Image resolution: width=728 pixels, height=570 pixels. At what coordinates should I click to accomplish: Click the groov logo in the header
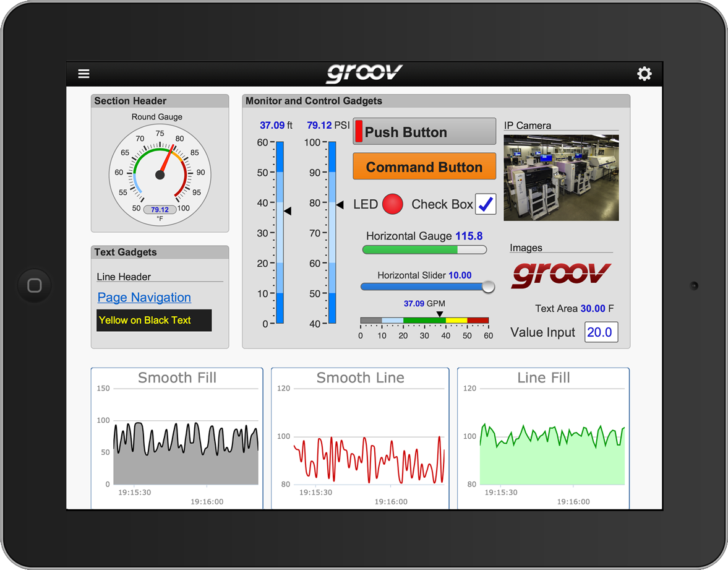click(364, 72)
